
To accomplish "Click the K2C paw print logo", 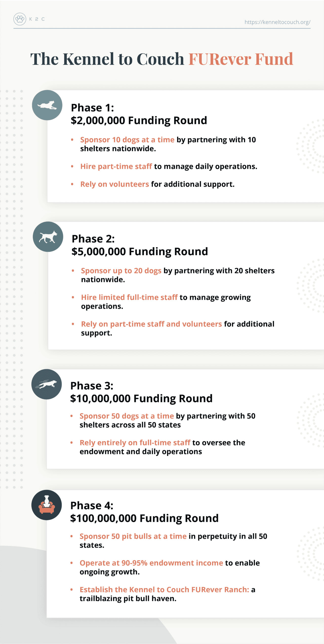I will (20, 19).
